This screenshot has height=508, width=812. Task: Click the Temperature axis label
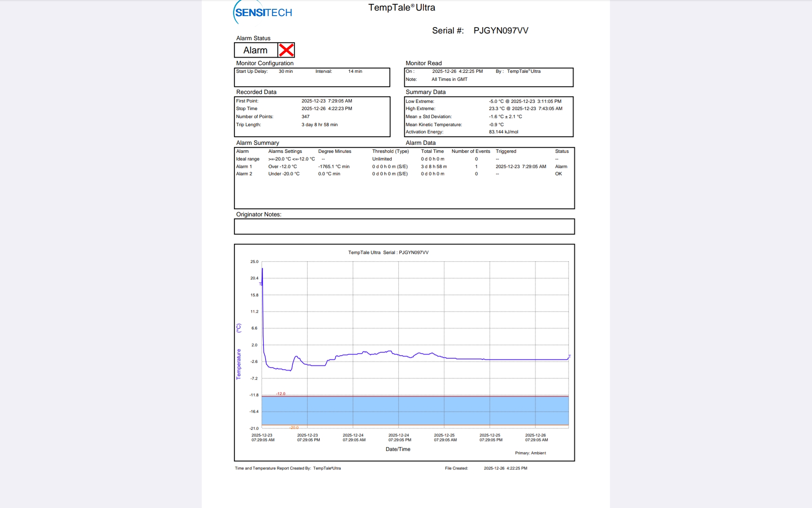tap(239, 364)
